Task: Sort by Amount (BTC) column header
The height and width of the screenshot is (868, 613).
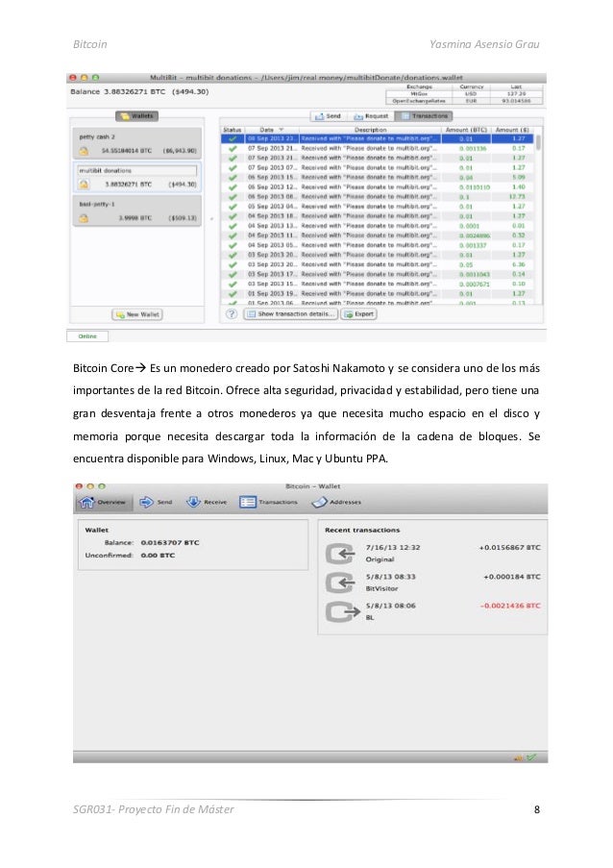Action: click(466, 130)
